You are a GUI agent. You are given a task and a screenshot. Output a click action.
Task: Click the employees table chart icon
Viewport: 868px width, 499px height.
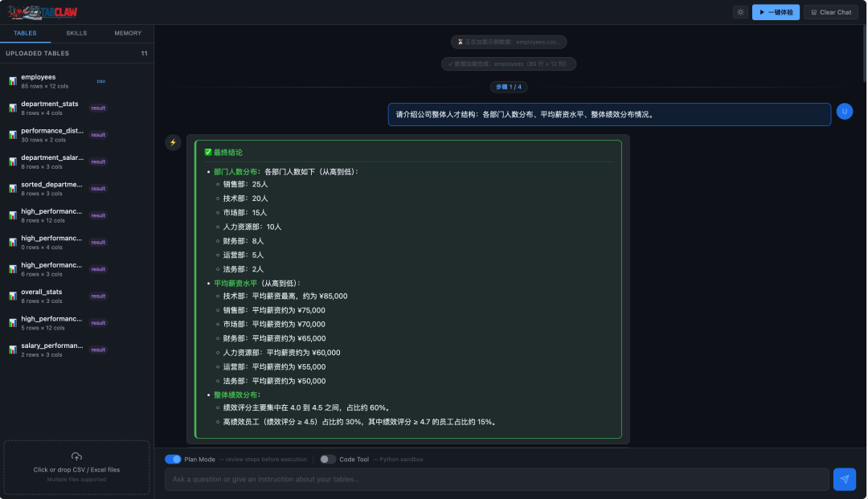13,81
